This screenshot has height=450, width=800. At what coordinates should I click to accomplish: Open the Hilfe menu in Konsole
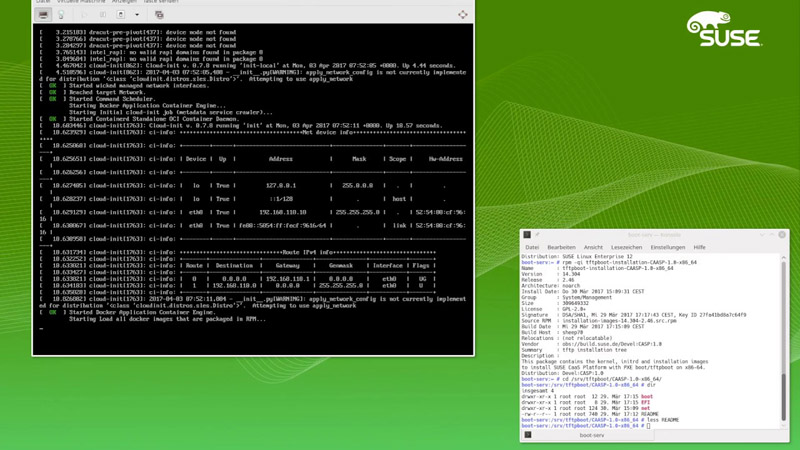(x=699, y=247)
